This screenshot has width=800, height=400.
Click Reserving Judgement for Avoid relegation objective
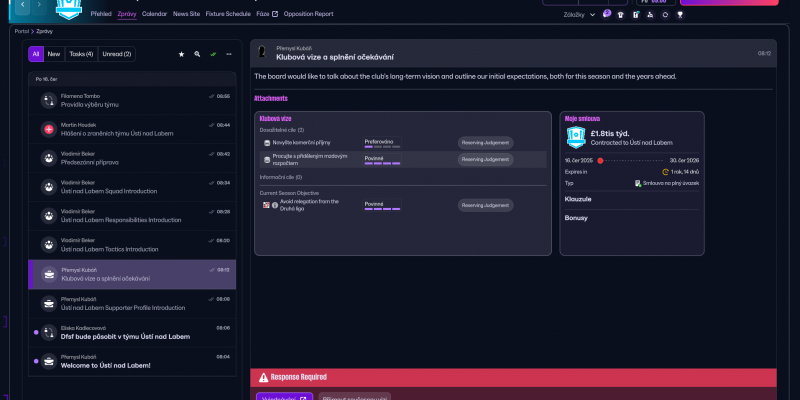click(485, 205)
